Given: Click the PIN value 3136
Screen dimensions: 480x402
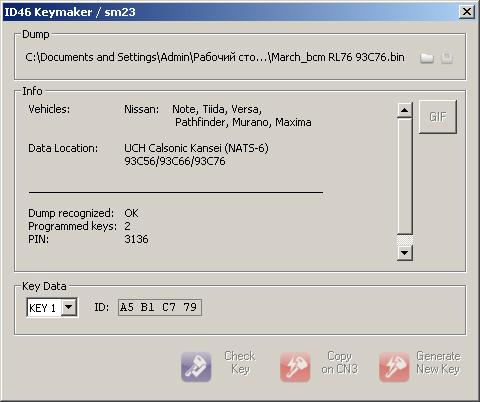Looking at the screenshot, I should coord(136,239).
